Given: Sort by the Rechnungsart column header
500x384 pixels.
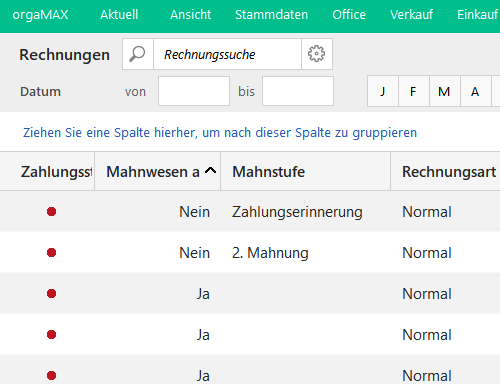Looking at the screenshot, I should [x=446, y=172].
